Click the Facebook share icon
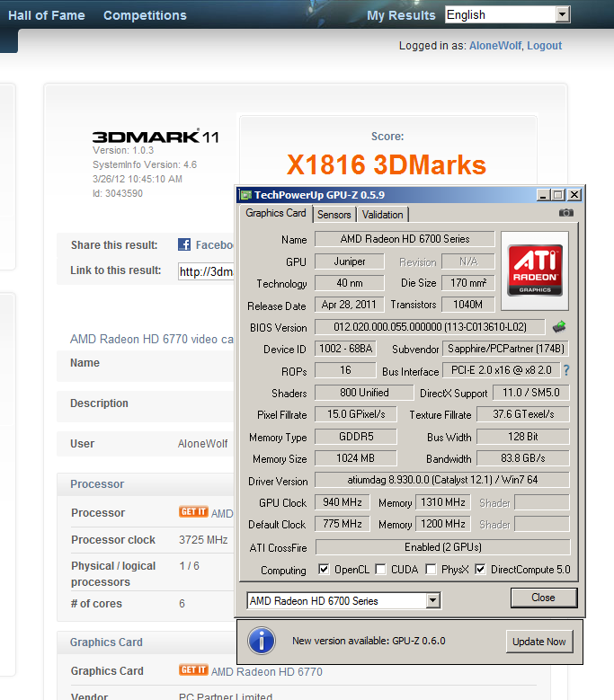This screenshot has width=614, height=700. [184, 244]
